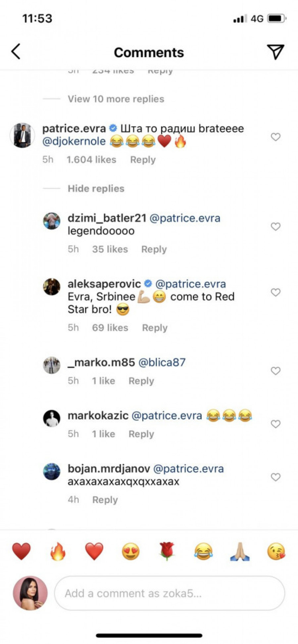Expand View 10 more replies
The height and width of the screenshot is (644, 298).
coord(116,99)
